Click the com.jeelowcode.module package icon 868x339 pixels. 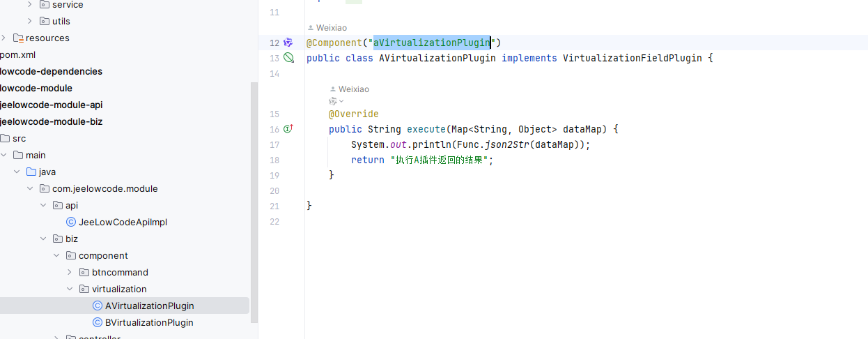(x=45, y=188)
